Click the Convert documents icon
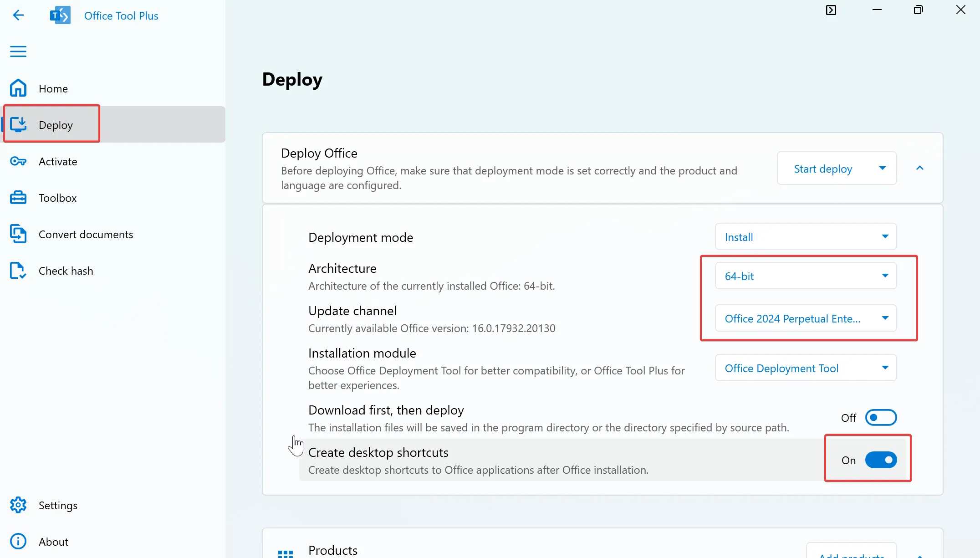 pyautogui.click(x=18, y=234)
